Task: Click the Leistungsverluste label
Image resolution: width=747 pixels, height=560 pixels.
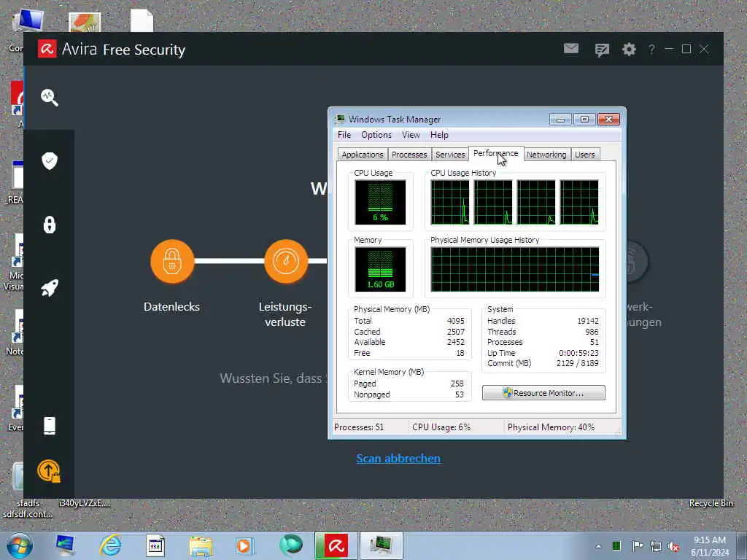Action: coord(285,314)
